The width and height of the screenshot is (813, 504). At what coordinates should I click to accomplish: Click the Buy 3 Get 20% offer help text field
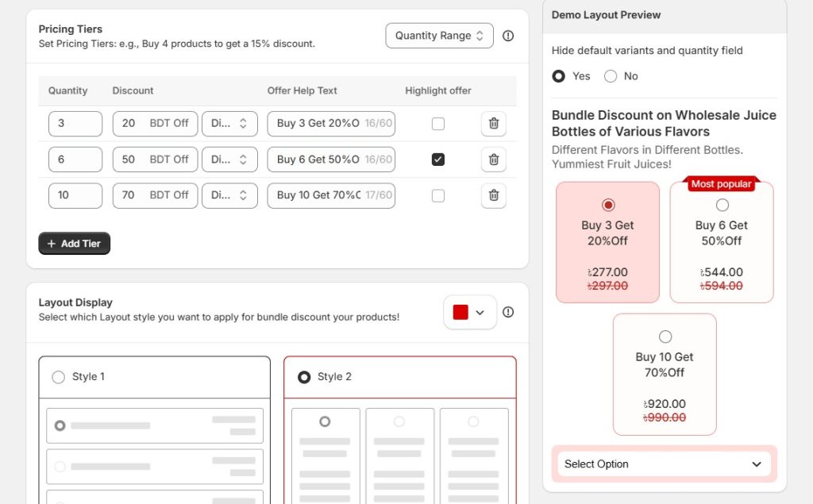click(318, 124)
